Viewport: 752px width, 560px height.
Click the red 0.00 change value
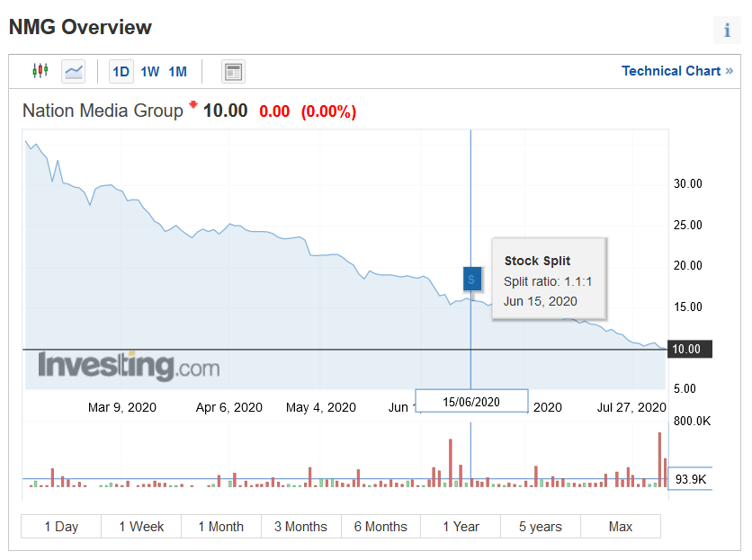pyautogui.click(x=274, y=111)
